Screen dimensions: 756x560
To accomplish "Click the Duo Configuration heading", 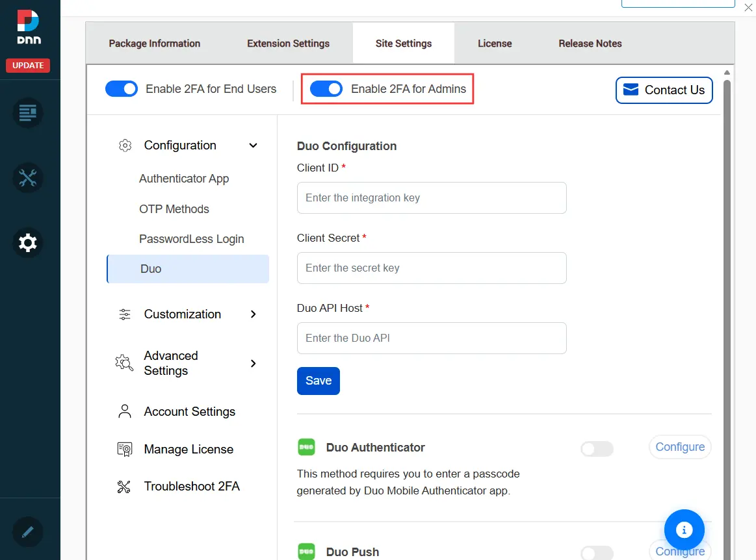I will click(346, 146).
